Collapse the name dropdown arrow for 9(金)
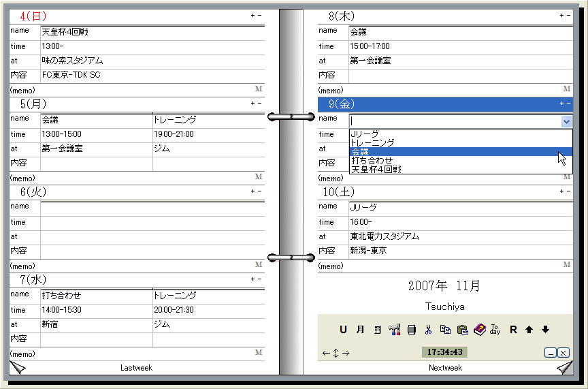 point(566,122)
